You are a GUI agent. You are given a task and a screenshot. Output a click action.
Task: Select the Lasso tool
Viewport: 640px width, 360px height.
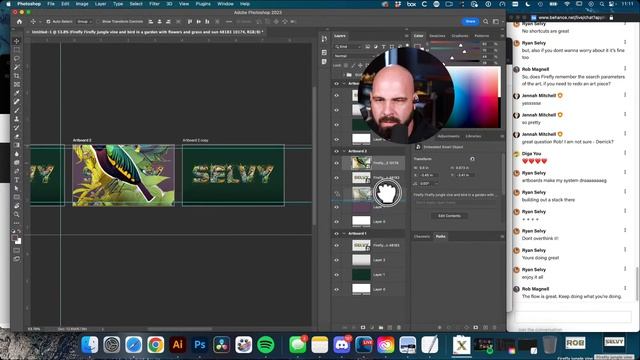[x=17, y=58]
